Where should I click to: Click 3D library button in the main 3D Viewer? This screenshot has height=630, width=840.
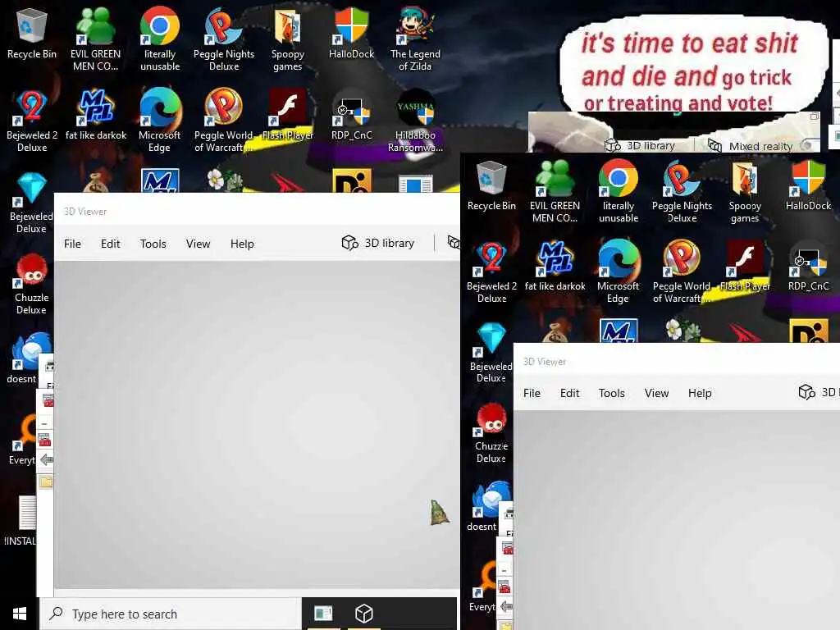(377, 243)
